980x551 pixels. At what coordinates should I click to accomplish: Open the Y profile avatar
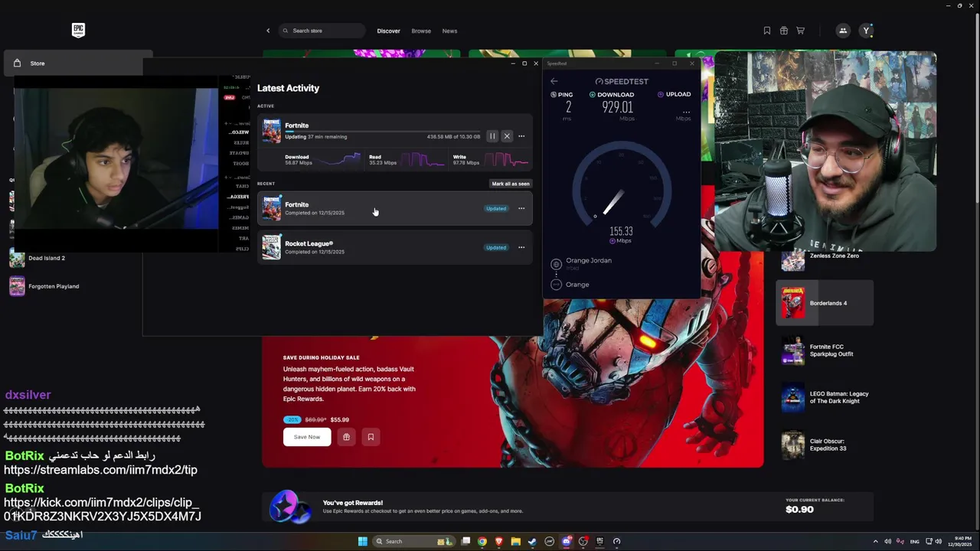866,31
